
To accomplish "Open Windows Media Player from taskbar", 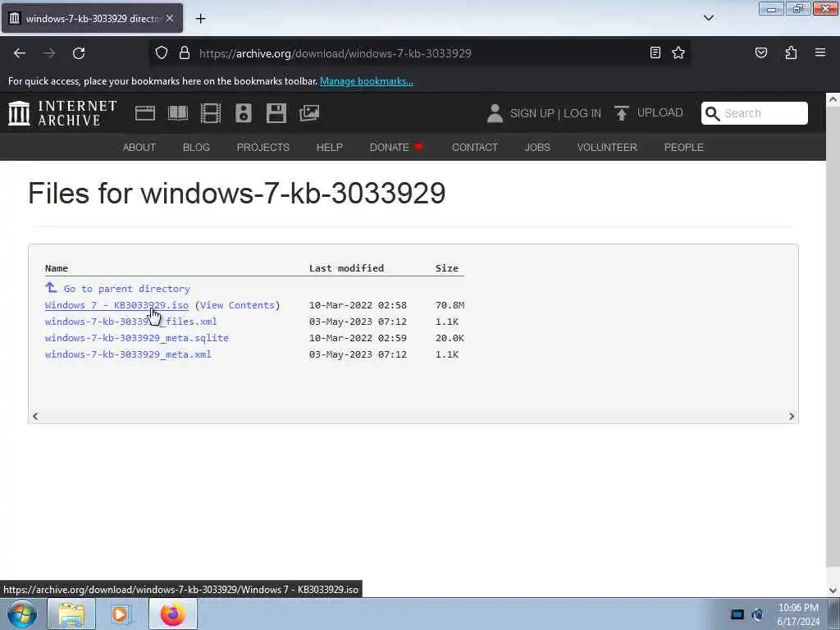I will [x=121, y=614].
